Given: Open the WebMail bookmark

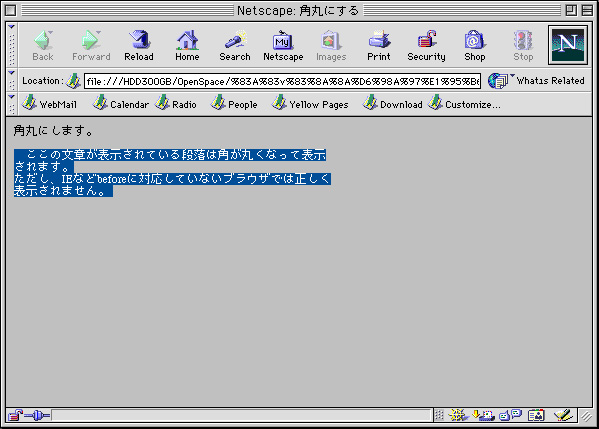Looking at the screenshot, I should pyautogui.click(x=49, y=104).
